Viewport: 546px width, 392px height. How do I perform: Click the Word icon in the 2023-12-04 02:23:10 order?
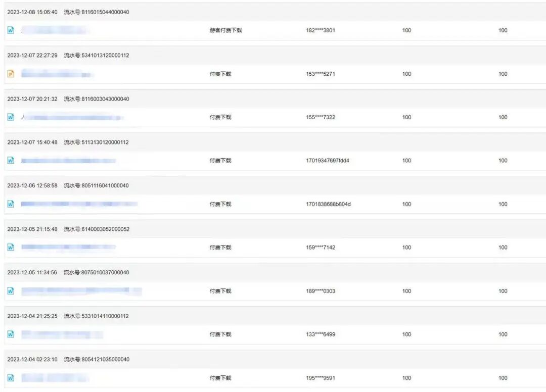tap(11, 378)
